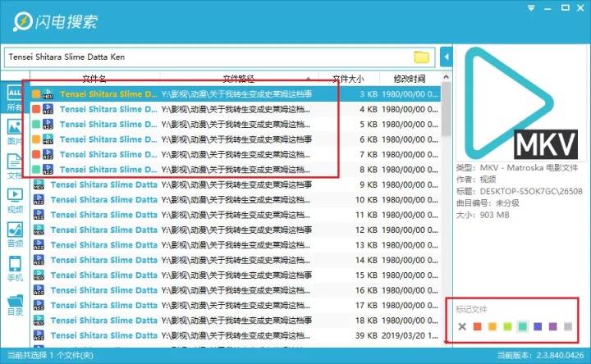
Task: Click the results list vertical scrollbar thumb
Action: point(447,109)
